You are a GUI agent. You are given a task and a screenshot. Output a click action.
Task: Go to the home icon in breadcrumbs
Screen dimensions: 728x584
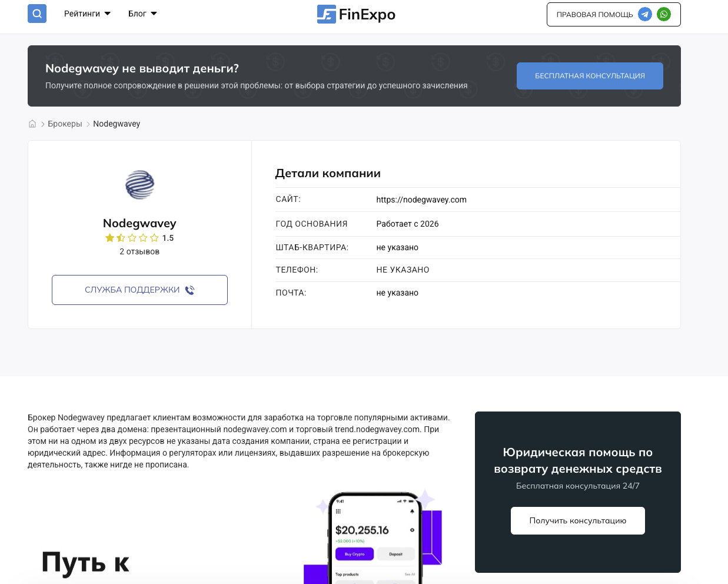[x=32, y=124]
